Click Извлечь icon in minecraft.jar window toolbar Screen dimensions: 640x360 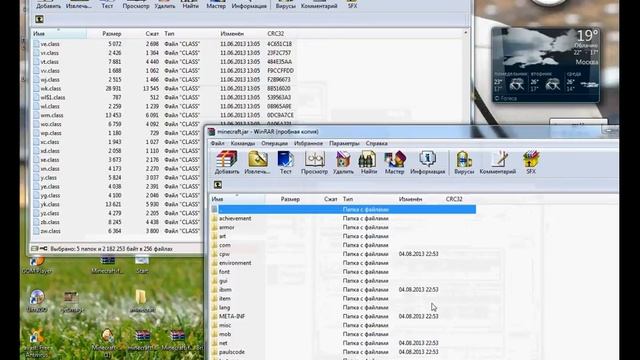coord(258,162)
